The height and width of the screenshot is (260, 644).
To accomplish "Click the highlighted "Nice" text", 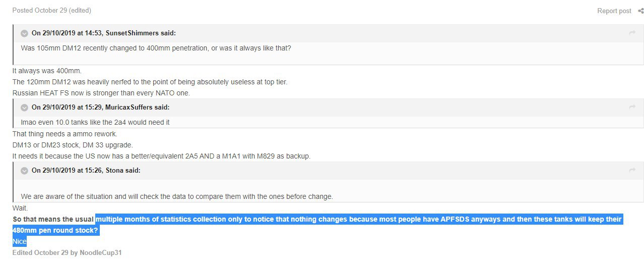I will [20, 242].
